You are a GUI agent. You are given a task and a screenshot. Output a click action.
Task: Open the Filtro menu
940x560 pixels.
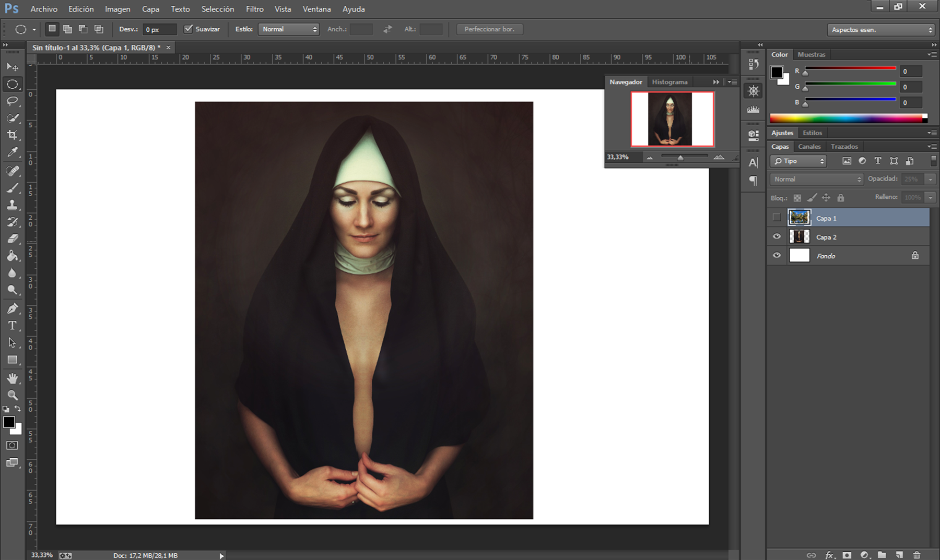255,9
